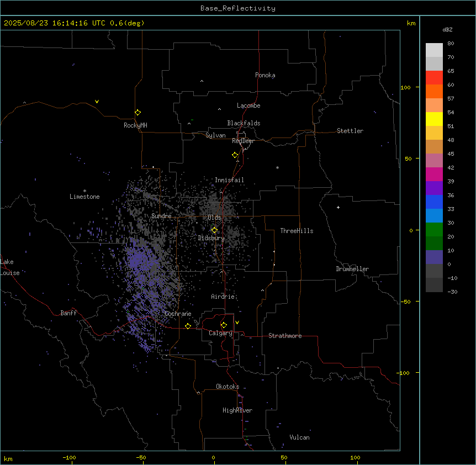Click the Calgary city label
Image resolution: width=476 pixels, height=465 pixels.
tap(220, 333)
